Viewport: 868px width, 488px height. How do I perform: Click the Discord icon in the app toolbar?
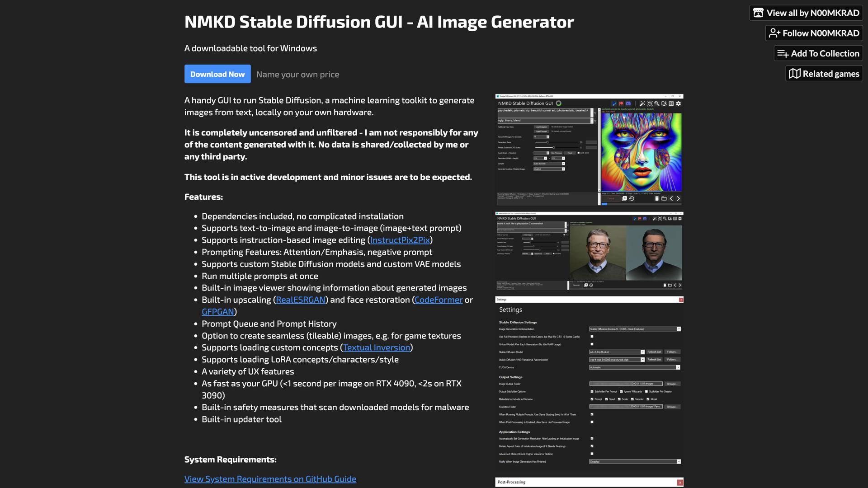628,104
